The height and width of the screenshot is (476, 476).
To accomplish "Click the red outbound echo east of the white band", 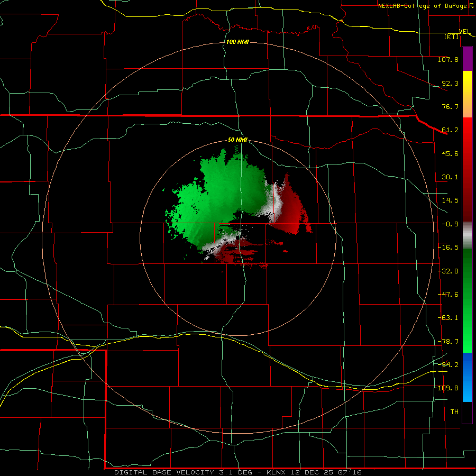I will (291, 209).
